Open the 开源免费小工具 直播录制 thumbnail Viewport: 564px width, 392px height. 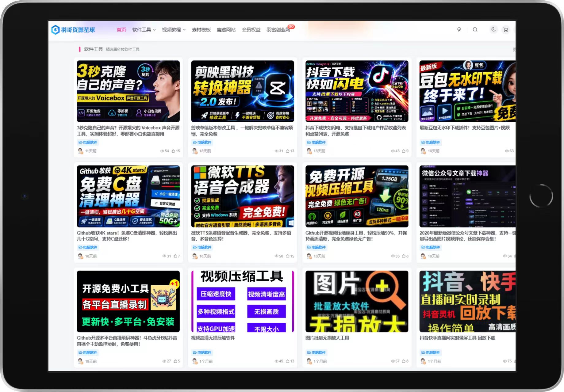point(128,301)
